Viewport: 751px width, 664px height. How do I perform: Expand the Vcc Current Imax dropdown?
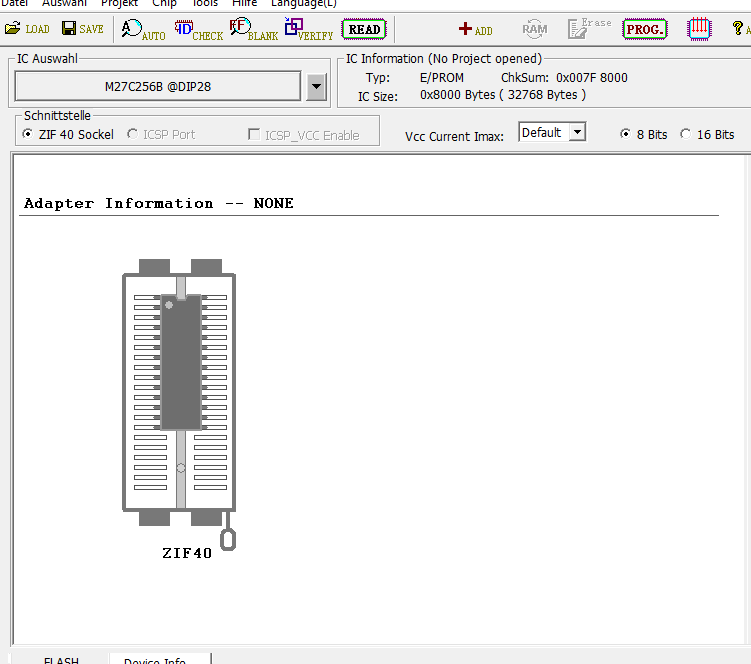point(577,132)
